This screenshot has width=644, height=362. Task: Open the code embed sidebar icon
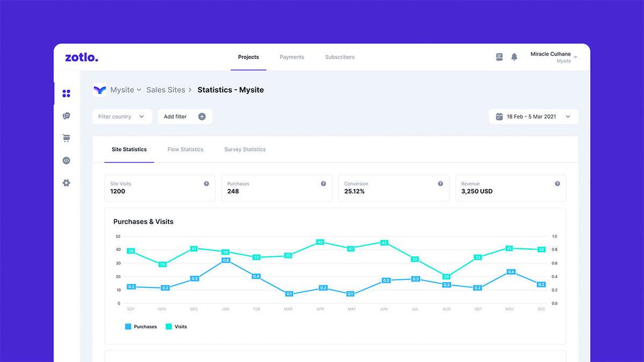click(x=67, y=160)
